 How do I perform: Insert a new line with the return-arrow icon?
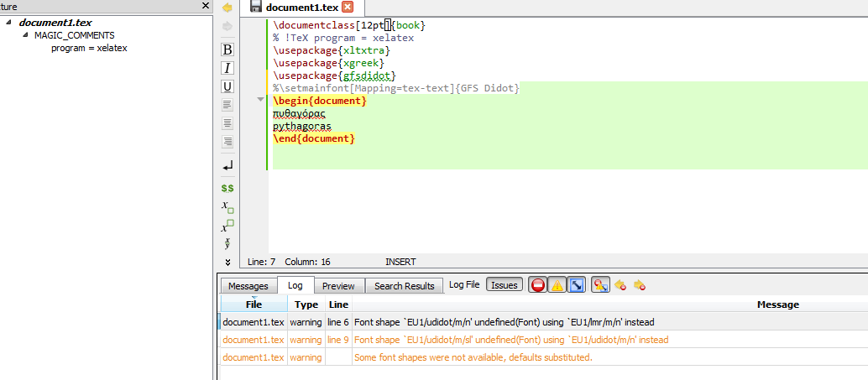click(227, 165)
